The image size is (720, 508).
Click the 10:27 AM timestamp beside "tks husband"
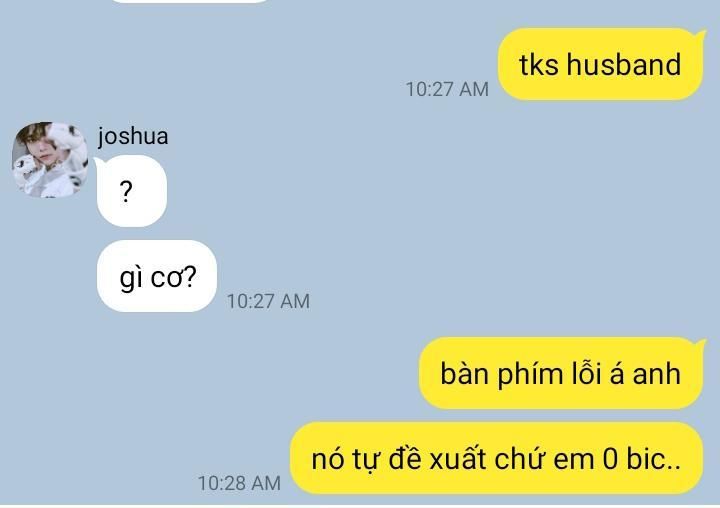(447, 89)
